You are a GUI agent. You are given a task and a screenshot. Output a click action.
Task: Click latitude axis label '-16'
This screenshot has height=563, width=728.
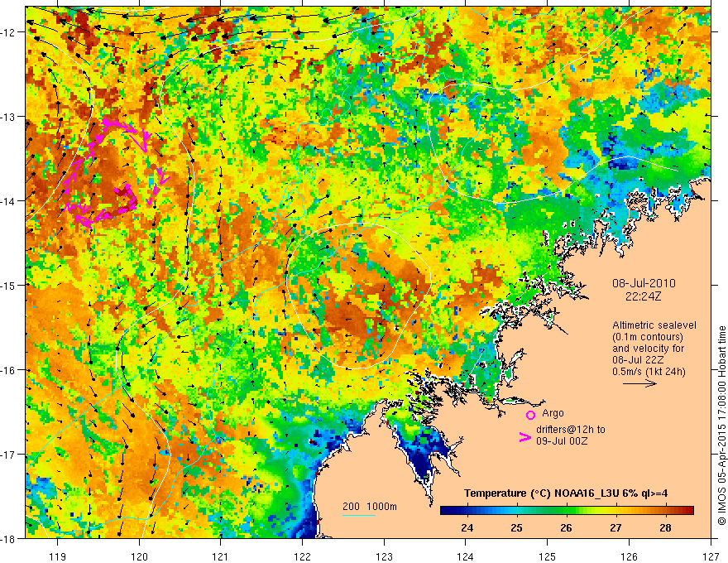(x=9, y=370)
